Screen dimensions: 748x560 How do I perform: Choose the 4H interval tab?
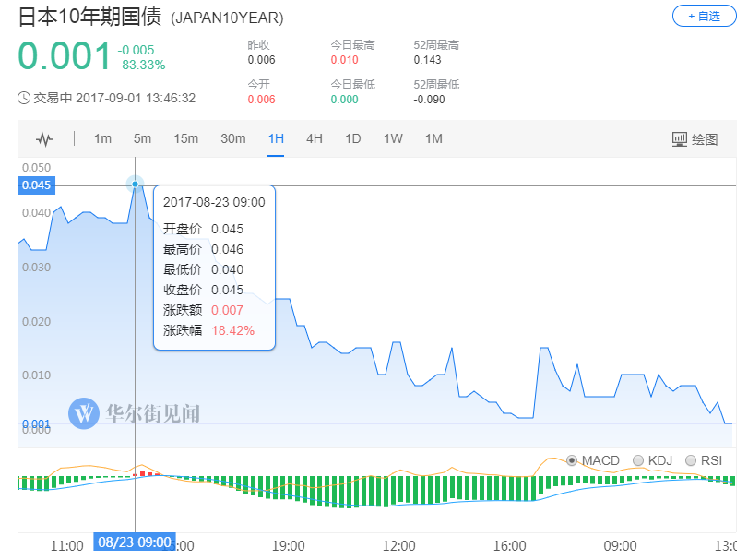point(314,138)
